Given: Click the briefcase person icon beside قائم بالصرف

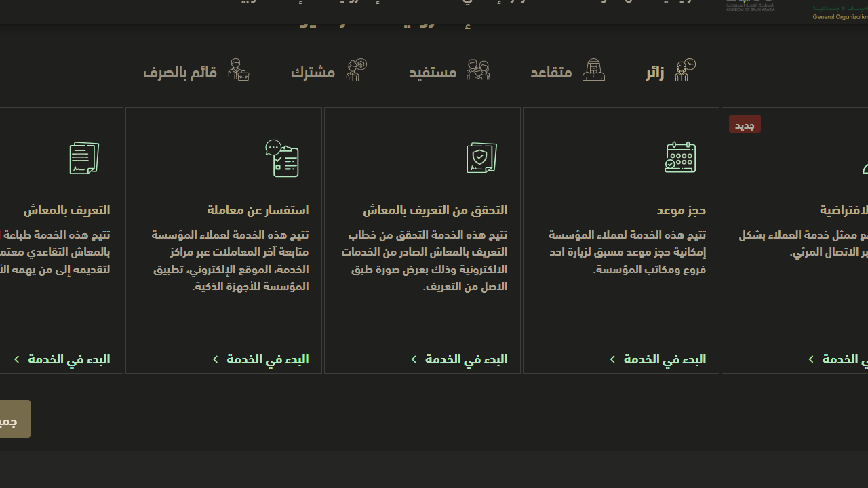Looking at the screenshot, I should point(238,70).
